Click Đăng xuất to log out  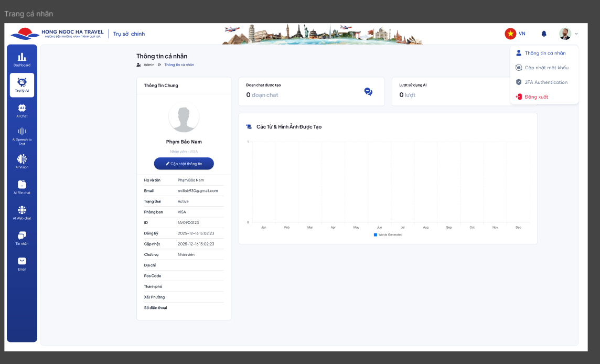[x=536, y=97]
